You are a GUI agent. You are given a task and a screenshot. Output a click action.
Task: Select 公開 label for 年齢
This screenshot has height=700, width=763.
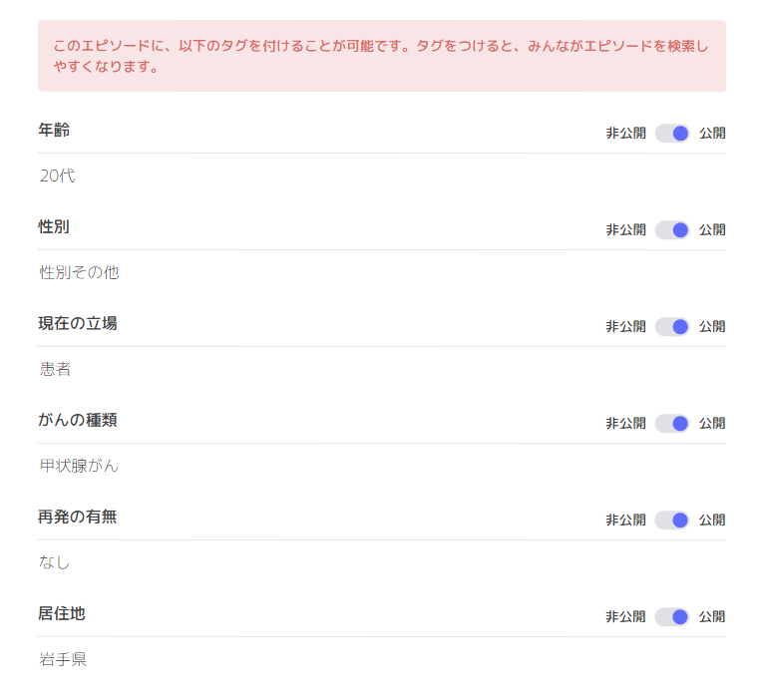(712, 133)
